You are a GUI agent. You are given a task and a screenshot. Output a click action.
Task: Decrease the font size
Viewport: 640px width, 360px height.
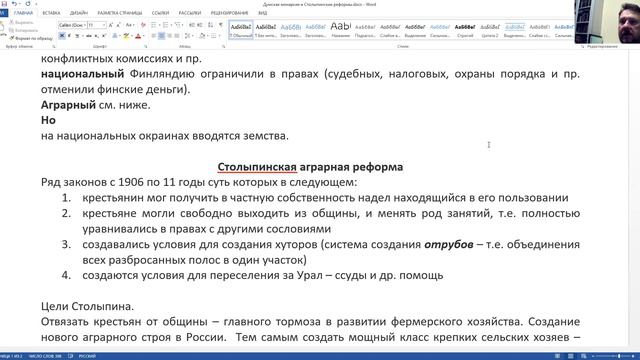118,25
